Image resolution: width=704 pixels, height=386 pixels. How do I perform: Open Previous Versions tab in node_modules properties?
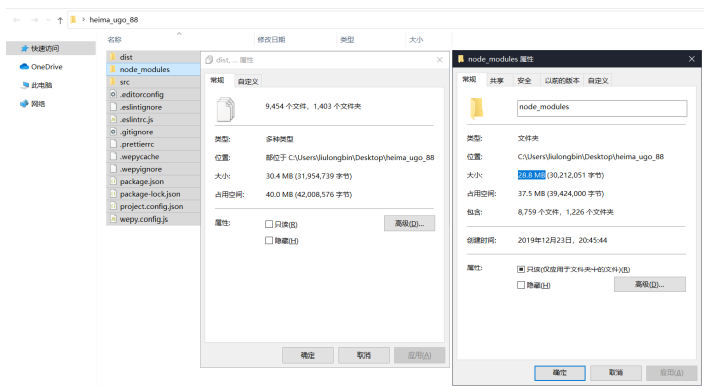[562, 81]
